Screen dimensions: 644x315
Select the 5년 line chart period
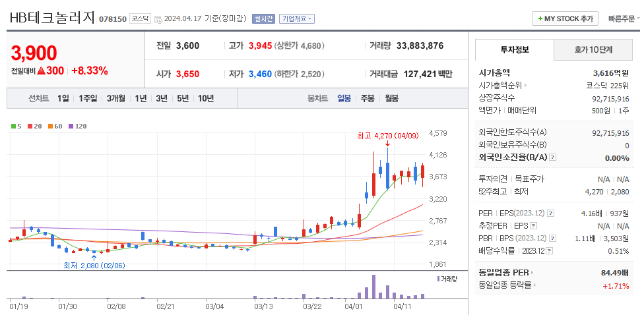(183, 98)
